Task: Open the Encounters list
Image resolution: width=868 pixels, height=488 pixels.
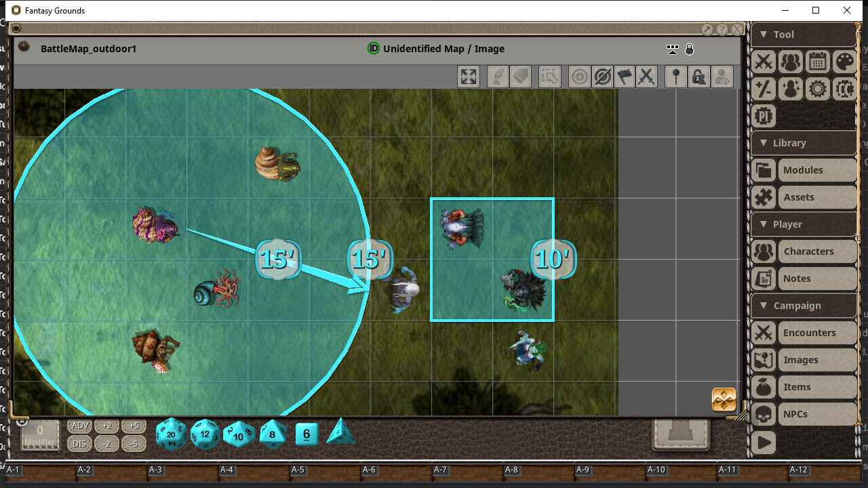Action: 817,333
